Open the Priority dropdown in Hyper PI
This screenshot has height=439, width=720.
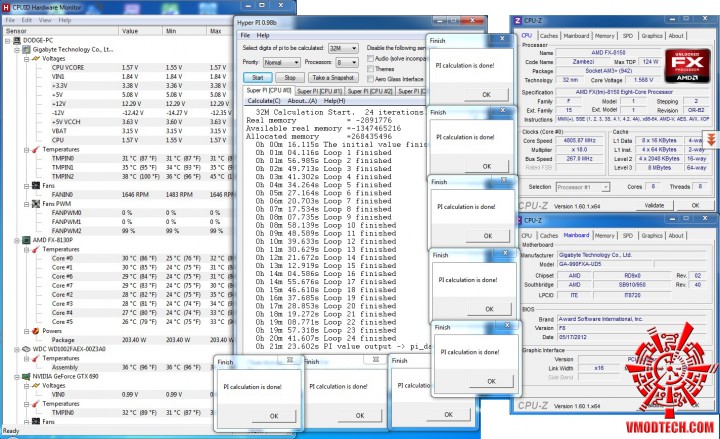[296, 62]
